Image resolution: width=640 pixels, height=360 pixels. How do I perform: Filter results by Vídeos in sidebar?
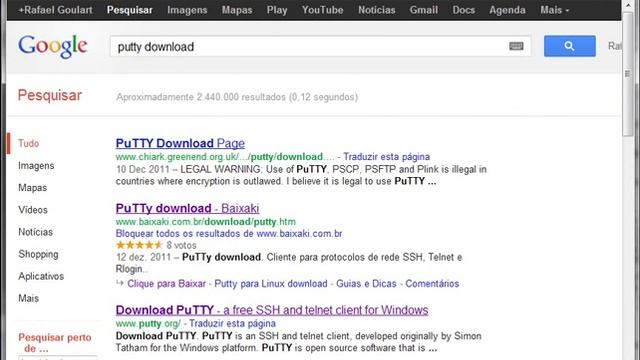[33, 210]
